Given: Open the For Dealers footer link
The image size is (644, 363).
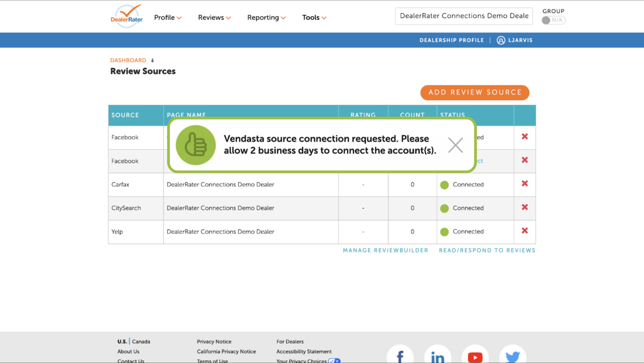Looking at the screenshot, I should 290,342.
